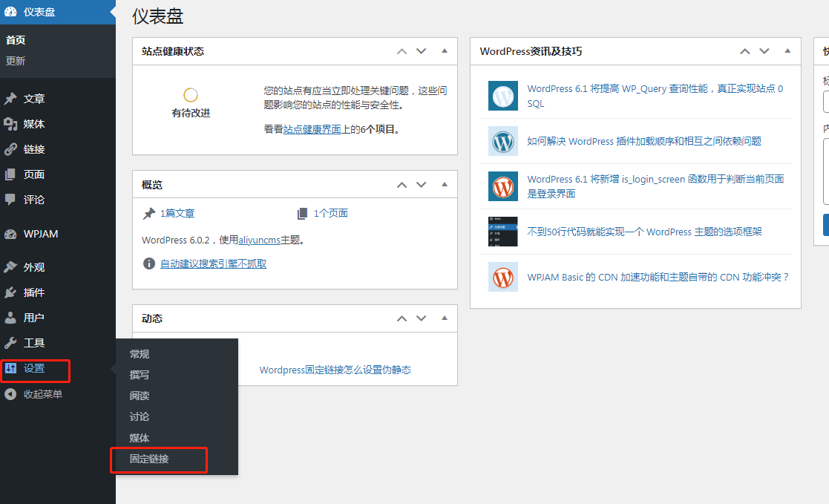Open article 不到50行代码 主题的选项框架
The width and height of the screenshot is (829, 504).
[644, 232]
